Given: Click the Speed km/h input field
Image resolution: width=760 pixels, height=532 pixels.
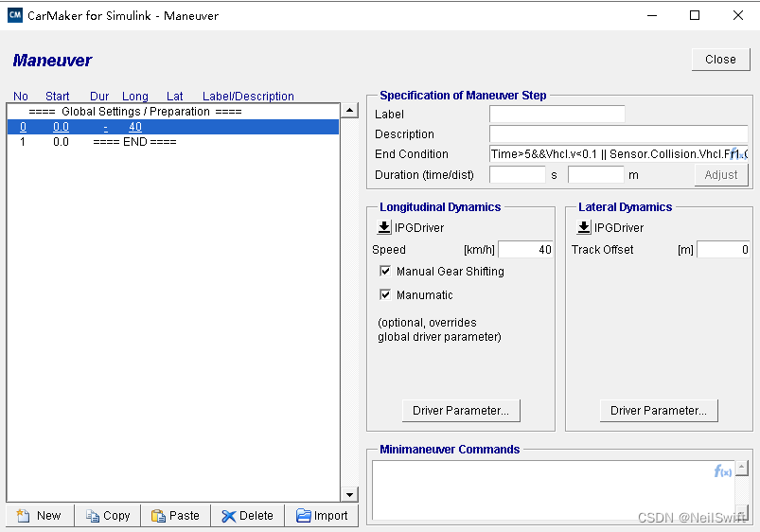Looking at the screenshot, I should click(x=525, y=250).
